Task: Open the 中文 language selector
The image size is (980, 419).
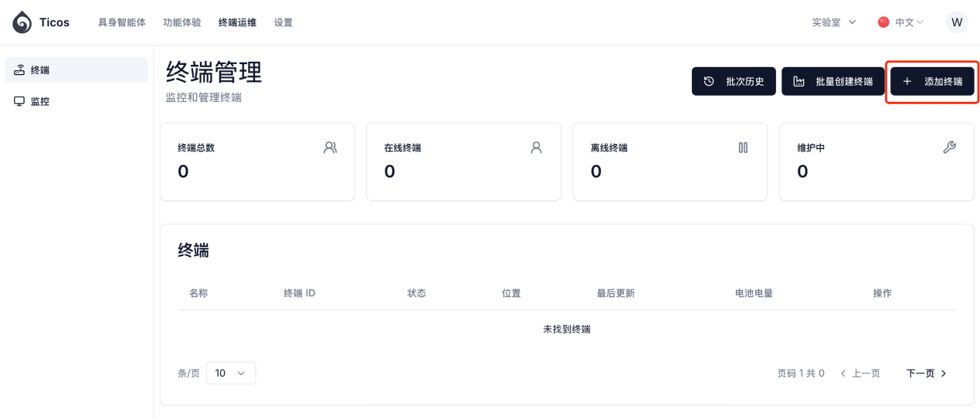Action: (900, 22)
